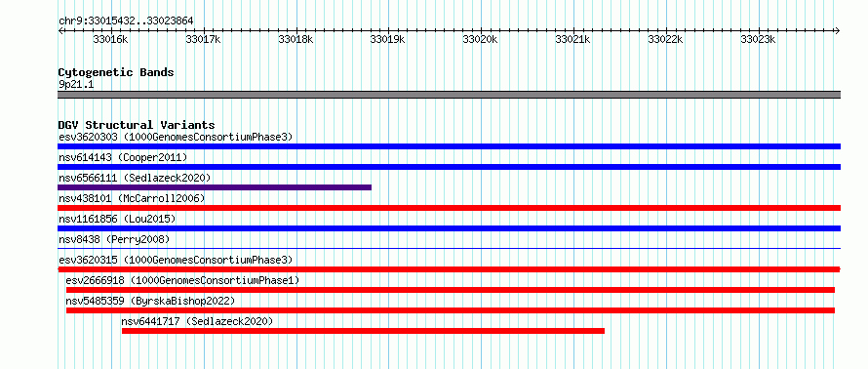Click the 9p21.1 band label
This screenshot has height=369, width=868.
click(x=76, y=85)
